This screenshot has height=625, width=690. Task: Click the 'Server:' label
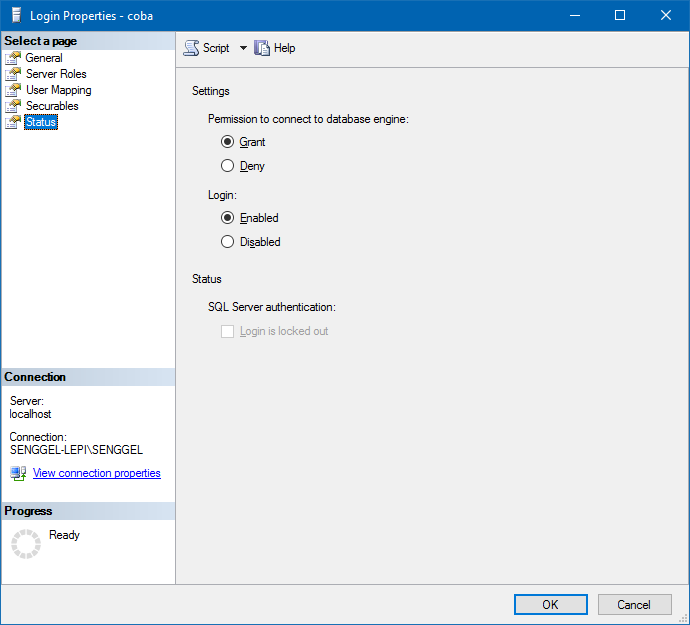pyautogui.click(x=27, y=401)
